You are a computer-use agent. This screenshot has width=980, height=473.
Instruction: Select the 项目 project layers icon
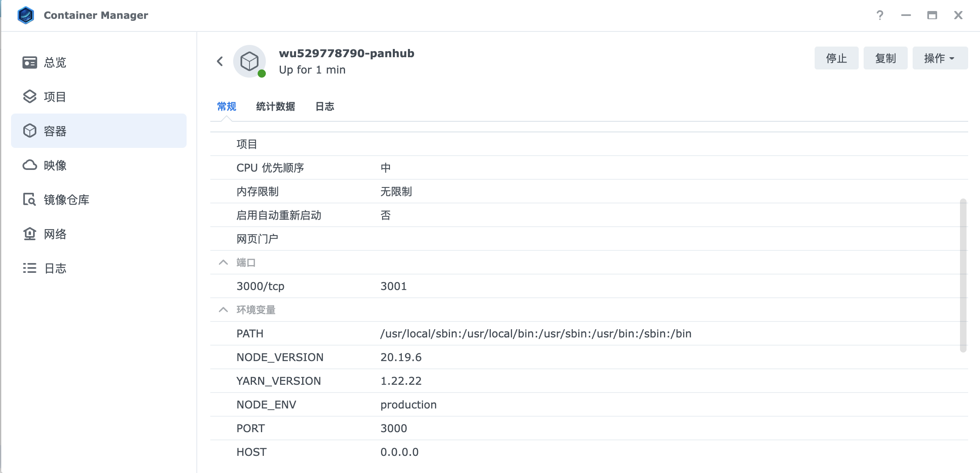[x=29, y=97]
